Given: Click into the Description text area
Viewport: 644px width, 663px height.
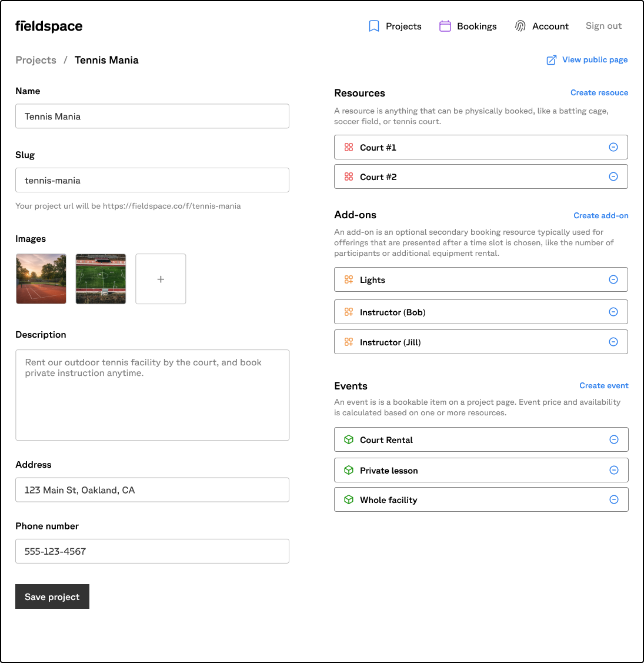Looking at the screenshot, I should [x=152, y=395].
